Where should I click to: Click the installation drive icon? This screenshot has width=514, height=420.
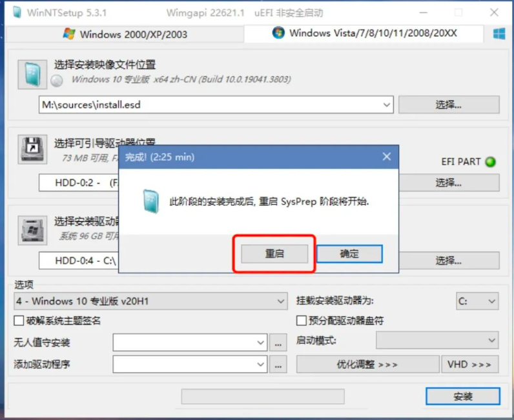32,230
